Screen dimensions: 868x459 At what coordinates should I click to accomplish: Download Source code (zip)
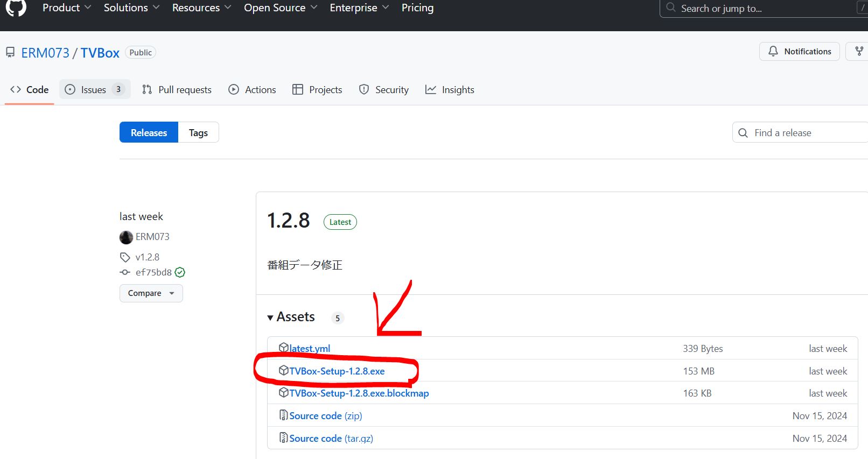(x=325, y=416)
